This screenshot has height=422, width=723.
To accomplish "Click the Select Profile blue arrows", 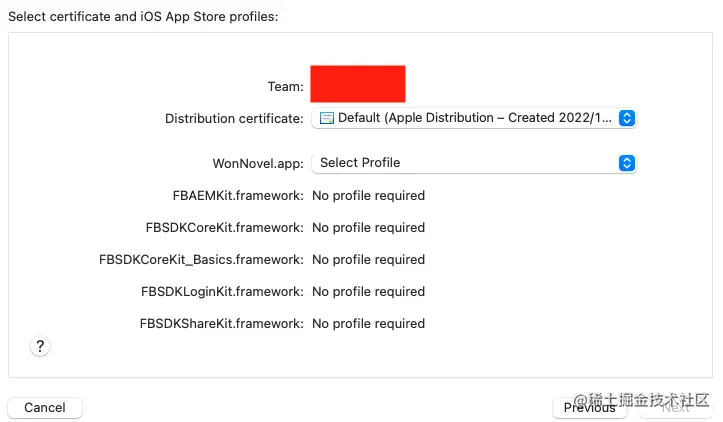I will pyautogui.click(x=627, y=163).
